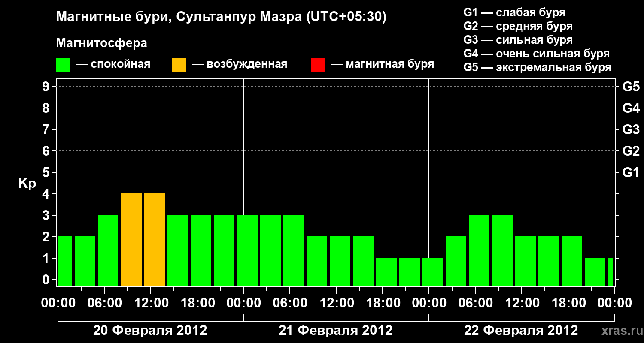Click the first orange Kp 4 bar before 12:00
This screenshot has height=343, width=644.
click(x=131, y=240)
